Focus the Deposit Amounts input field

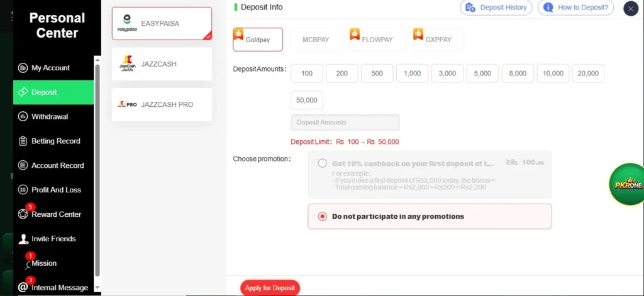(345, 123)
